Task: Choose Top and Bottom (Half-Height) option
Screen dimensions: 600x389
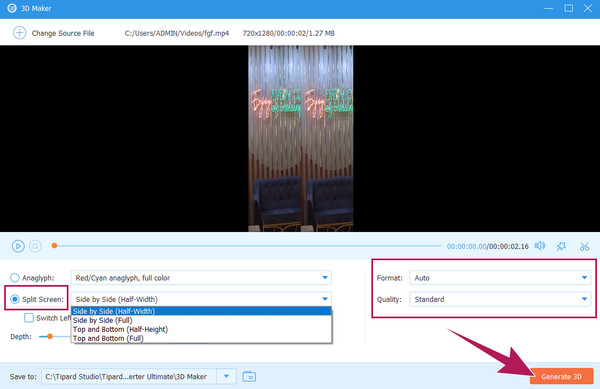Action: click(201, 329)
